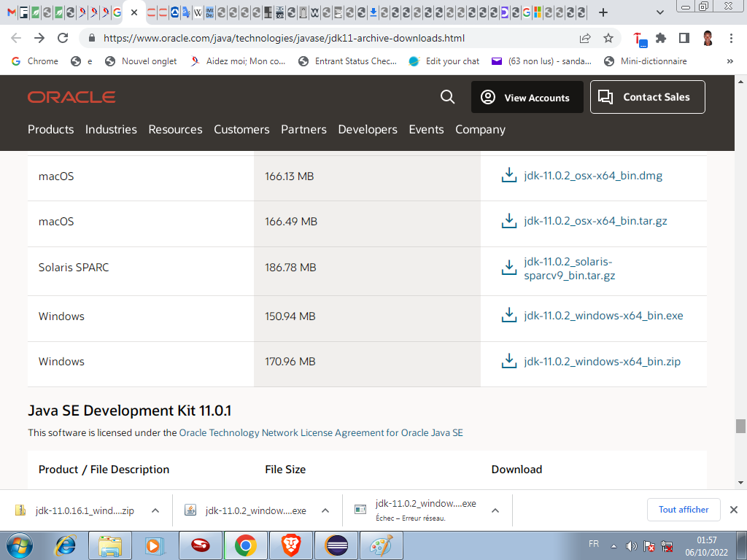Open the Customers menu
Image resolution: width=747 pixels, height=560 pixels.
241,130
